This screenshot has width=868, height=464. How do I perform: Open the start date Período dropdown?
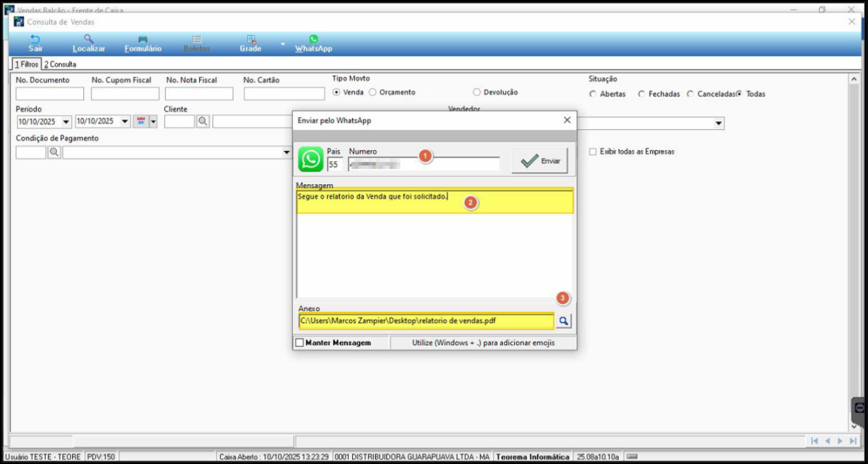pos(66,122)
